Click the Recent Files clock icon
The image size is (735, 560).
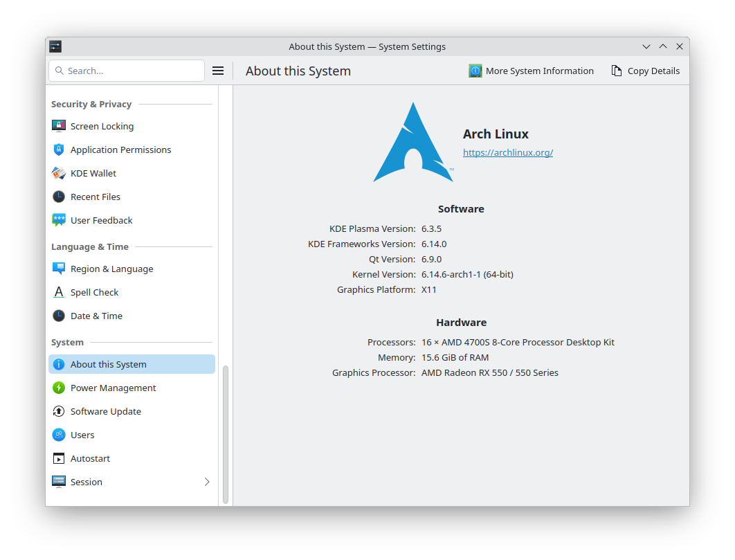(59, 197)
